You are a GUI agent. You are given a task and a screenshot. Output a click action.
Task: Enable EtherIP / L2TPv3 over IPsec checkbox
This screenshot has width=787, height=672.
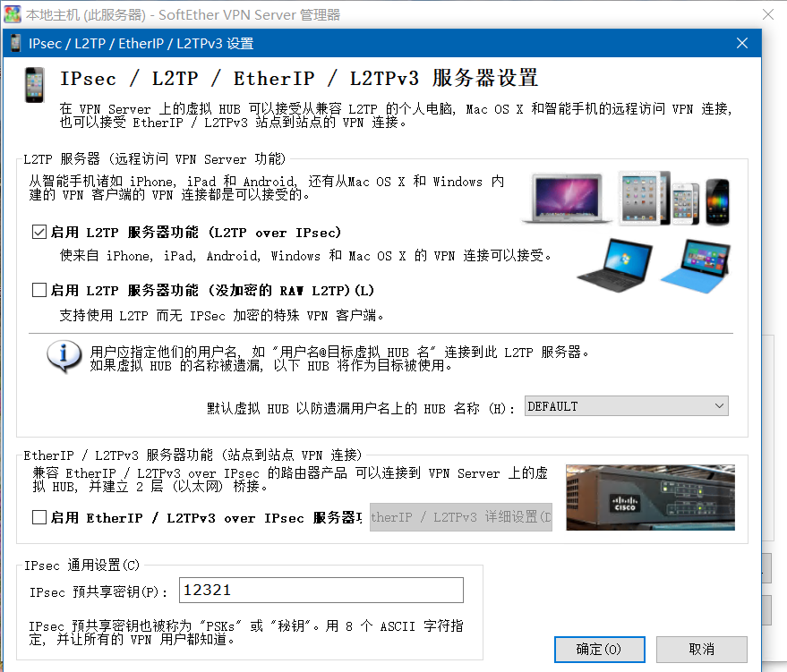click(39, 517)
